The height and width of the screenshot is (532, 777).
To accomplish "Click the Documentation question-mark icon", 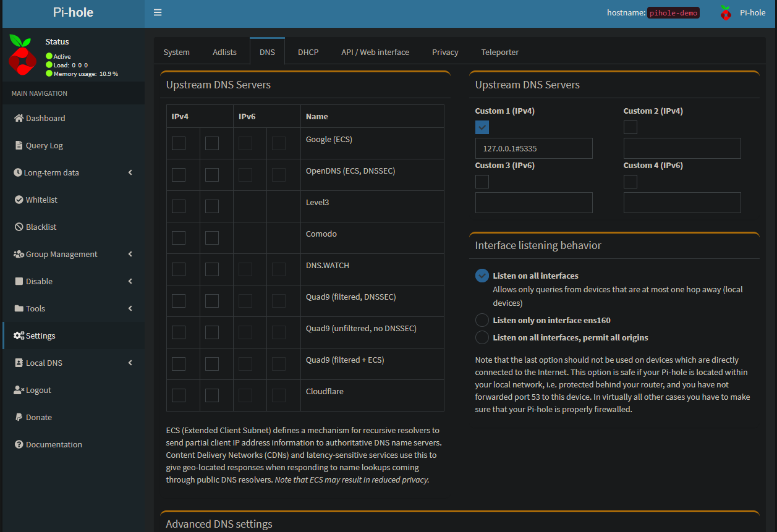I will 19,444.
